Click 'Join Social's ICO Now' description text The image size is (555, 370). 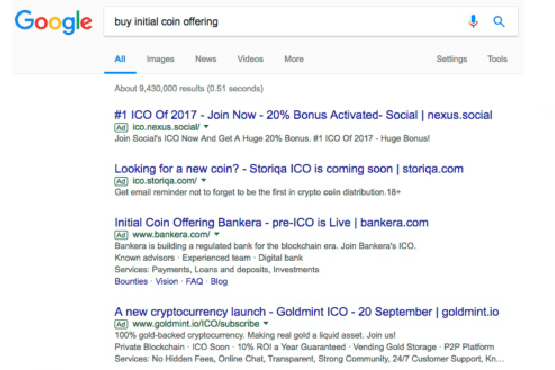pyautogui.click(x=272, y=138)
